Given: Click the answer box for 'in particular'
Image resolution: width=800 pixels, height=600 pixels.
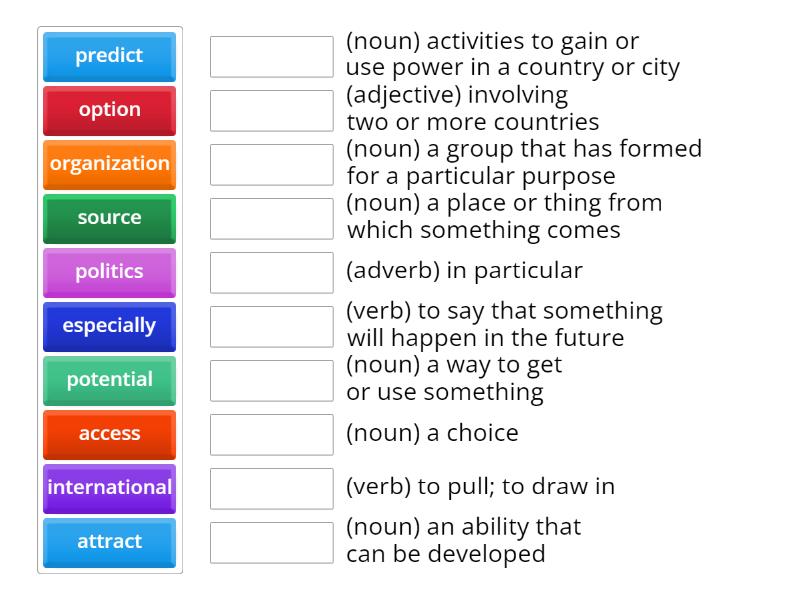Looking at the screenshot, I should [271, 273].
